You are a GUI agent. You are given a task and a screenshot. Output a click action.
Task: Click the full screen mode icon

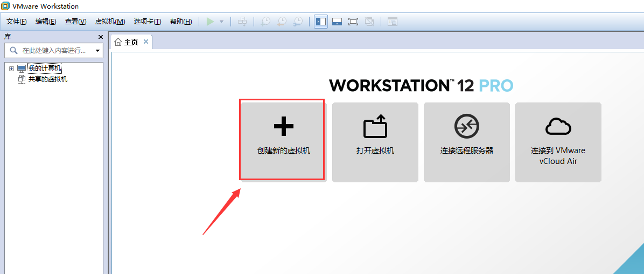click(x=353, y=22)
